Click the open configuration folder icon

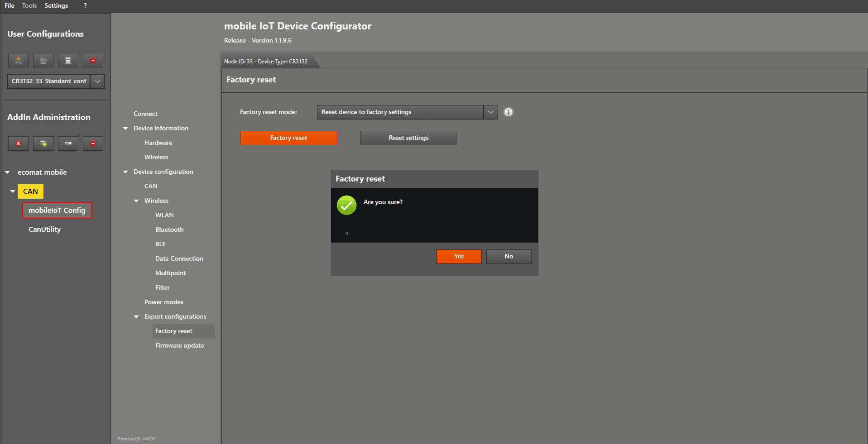(x=43, y=60)
